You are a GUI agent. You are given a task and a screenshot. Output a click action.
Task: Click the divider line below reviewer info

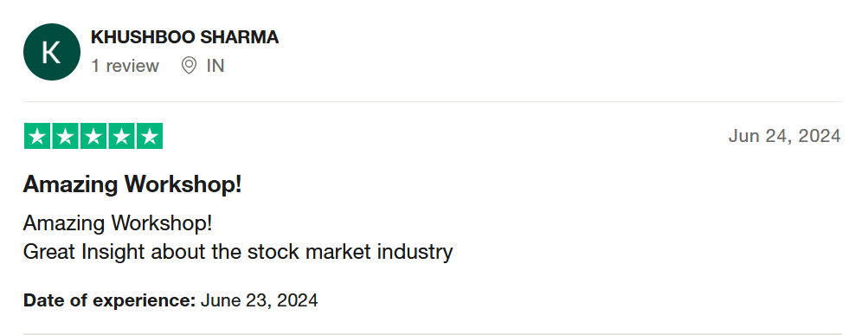click(433, 102)
